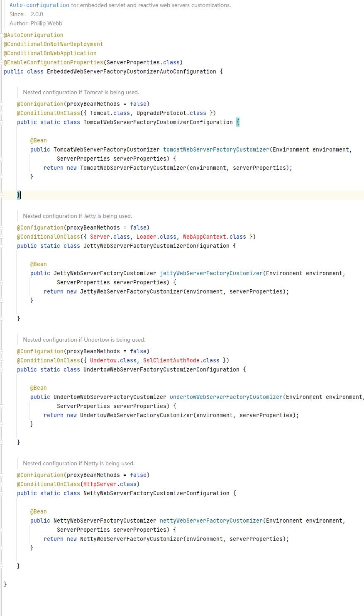
Task: Select ServerProperties in @EnableConfigurationProperties argument
Action: click(x=133, y=63)
